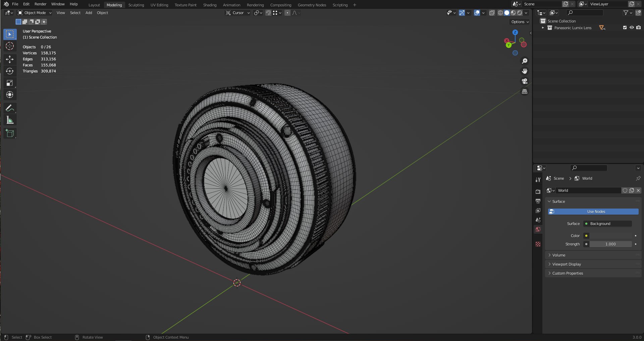The width and height of the screenshot is (644, 341).
Task: Toggle snapping magnet
Action: pyautogui.click(x=268, y=13)
